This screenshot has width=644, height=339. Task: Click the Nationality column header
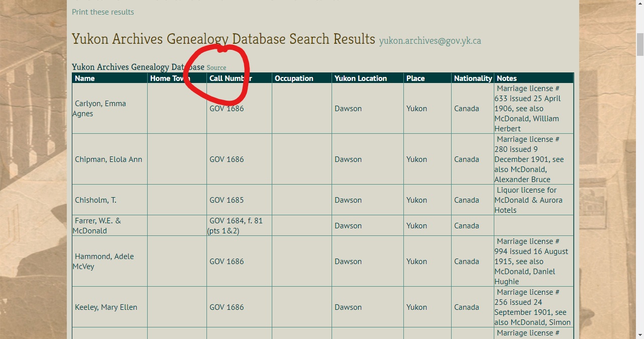[x=473, y=78]
